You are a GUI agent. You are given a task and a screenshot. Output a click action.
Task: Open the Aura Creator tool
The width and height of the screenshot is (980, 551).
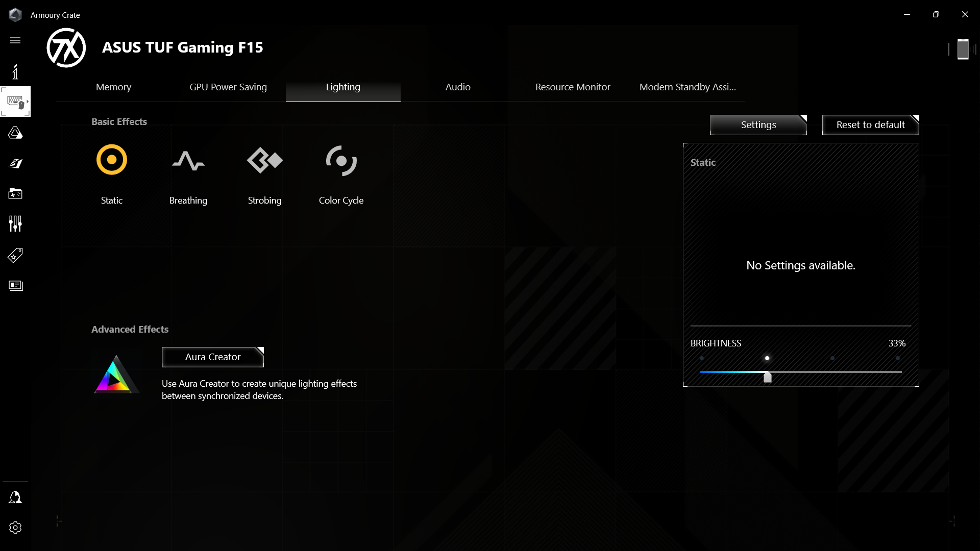pos(213,357)
